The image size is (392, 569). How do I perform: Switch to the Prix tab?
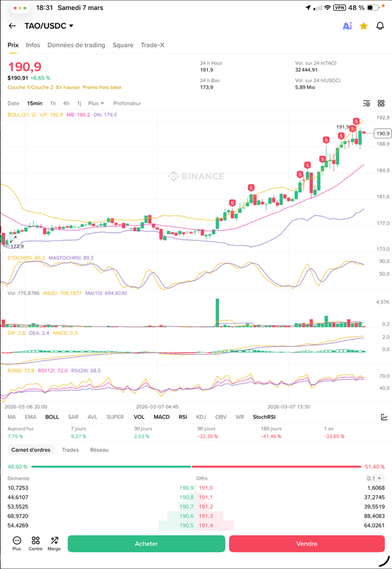click(13, 45)
